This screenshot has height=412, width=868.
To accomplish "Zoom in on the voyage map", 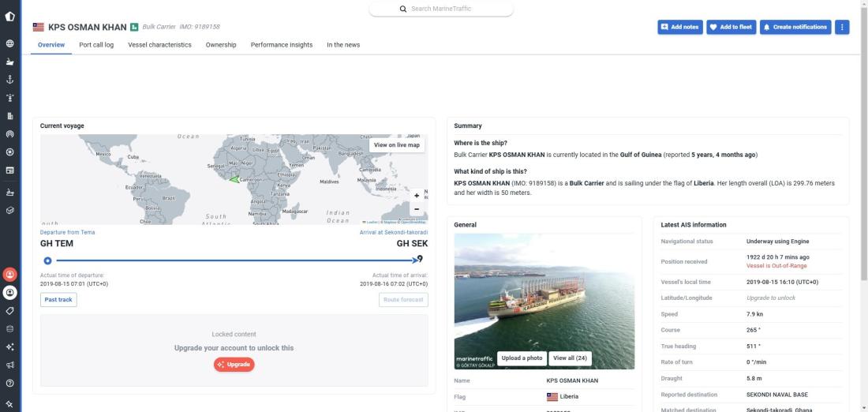I will click(417, 196).
